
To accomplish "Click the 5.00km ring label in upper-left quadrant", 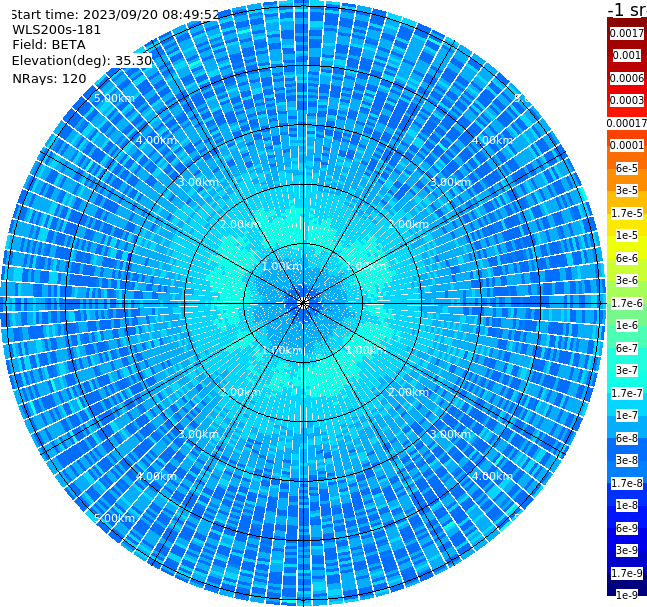I will coord(114,98).
